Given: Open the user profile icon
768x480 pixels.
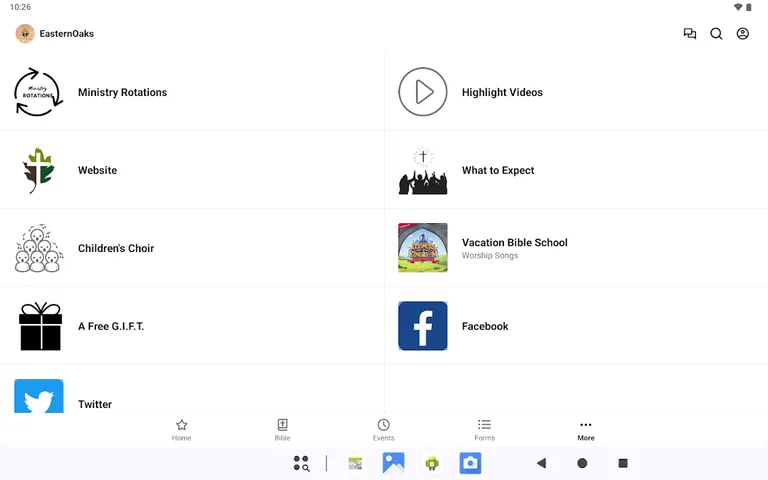Looking at the screenshot, I should point(743,33).
